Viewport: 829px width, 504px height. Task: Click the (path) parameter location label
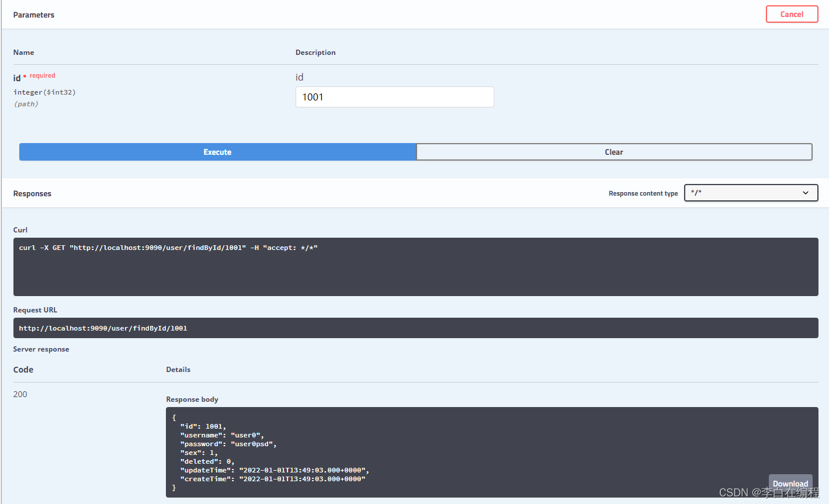pos(26,104)
